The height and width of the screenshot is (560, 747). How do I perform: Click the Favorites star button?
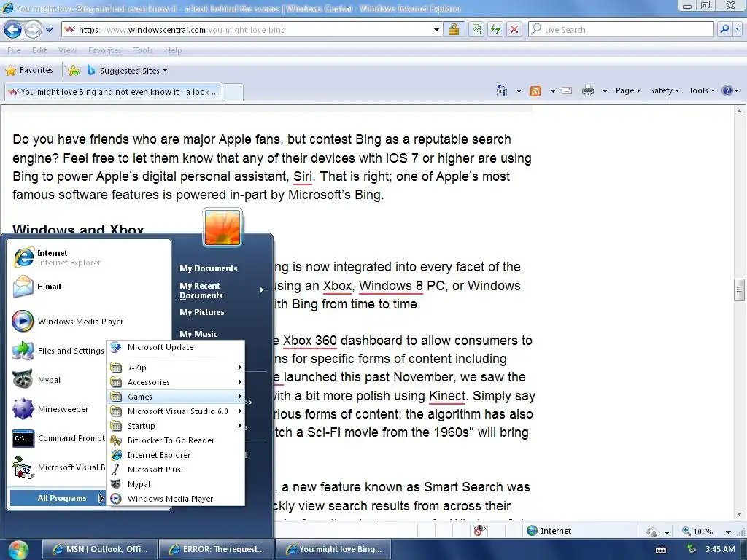[29, 71]
